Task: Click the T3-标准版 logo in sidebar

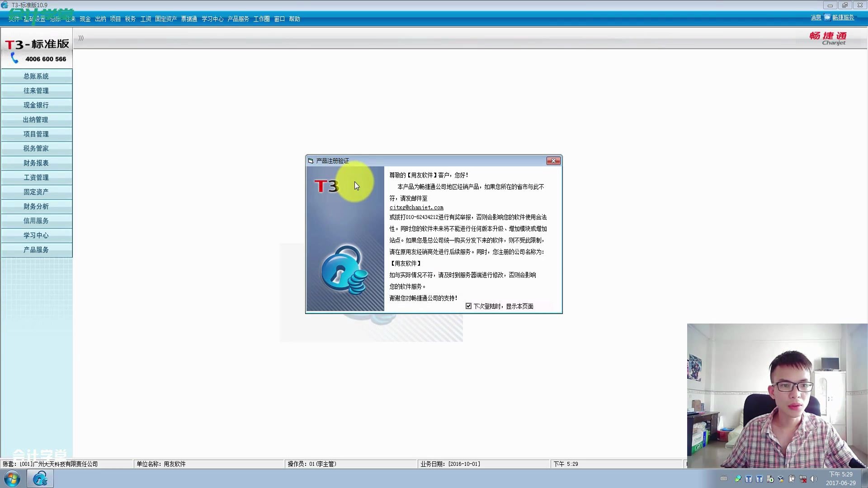Action: 37,44
